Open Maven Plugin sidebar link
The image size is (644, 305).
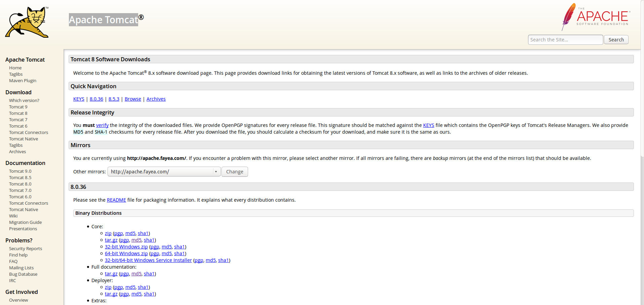(23, 81)
